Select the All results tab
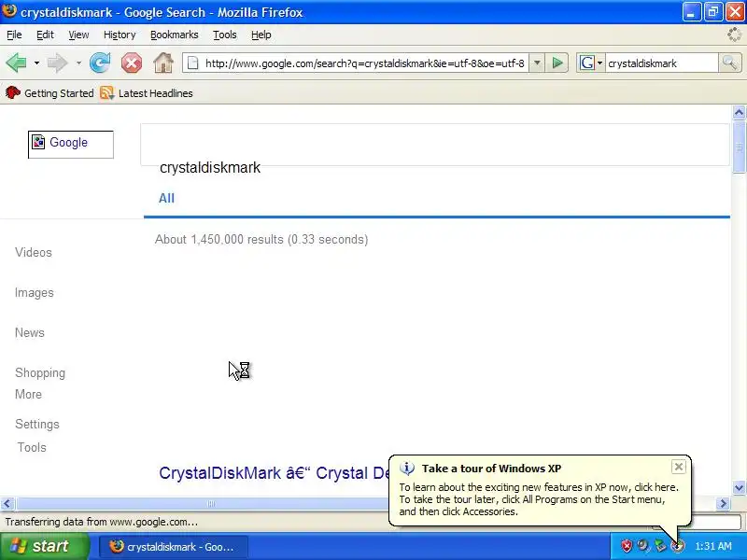The height and width of the screenshot is (560, 747). click(x=166, y=198)
